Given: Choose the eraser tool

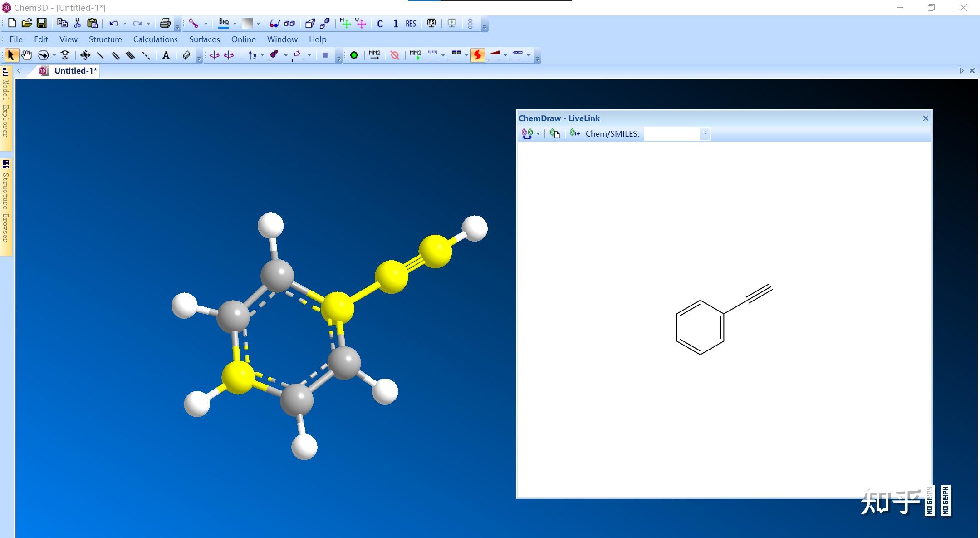Looking at the screenshot, I should (x=186, y=55).
